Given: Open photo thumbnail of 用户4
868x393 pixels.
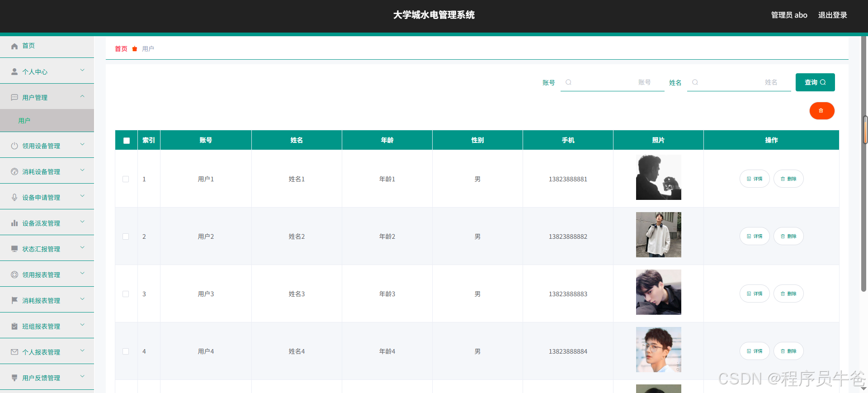Looking at the screenshot, I should point(659,350).
